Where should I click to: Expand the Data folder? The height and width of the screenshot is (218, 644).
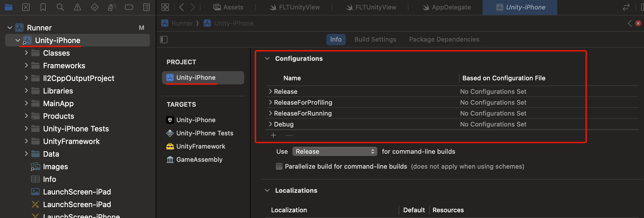(x=26, y=154)
